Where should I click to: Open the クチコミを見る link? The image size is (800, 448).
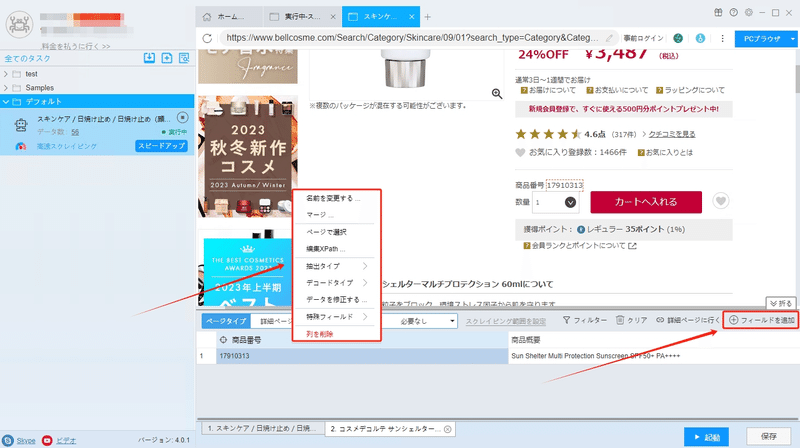672,134
